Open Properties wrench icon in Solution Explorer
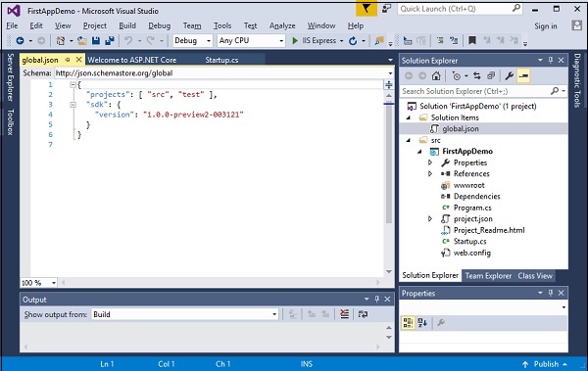Viewport: 588px width, 371px height. (509, 76)
